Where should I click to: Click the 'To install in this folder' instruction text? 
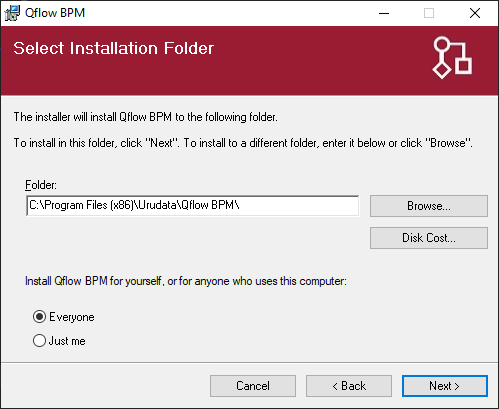[x=243, y=143]
